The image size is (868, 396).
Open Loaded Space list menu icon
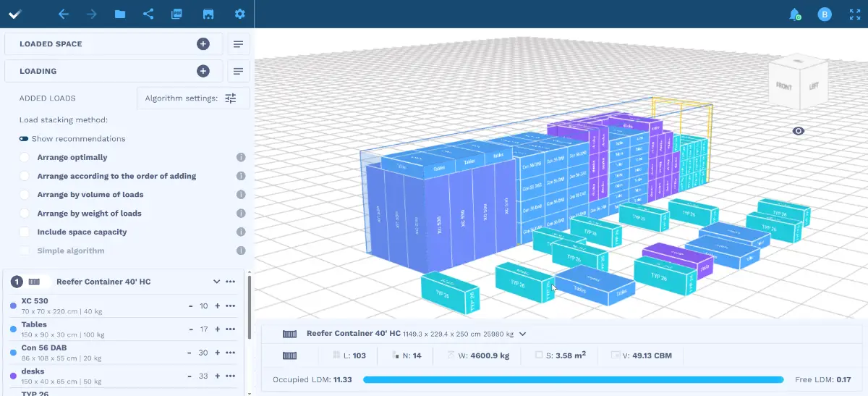[238, 44]
